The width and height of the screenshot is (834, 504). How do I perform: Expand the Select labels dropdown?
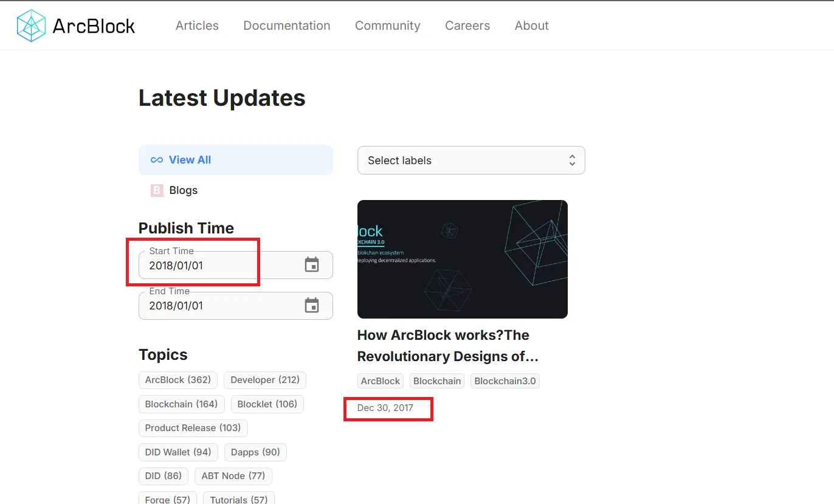[x=471, y=160]
